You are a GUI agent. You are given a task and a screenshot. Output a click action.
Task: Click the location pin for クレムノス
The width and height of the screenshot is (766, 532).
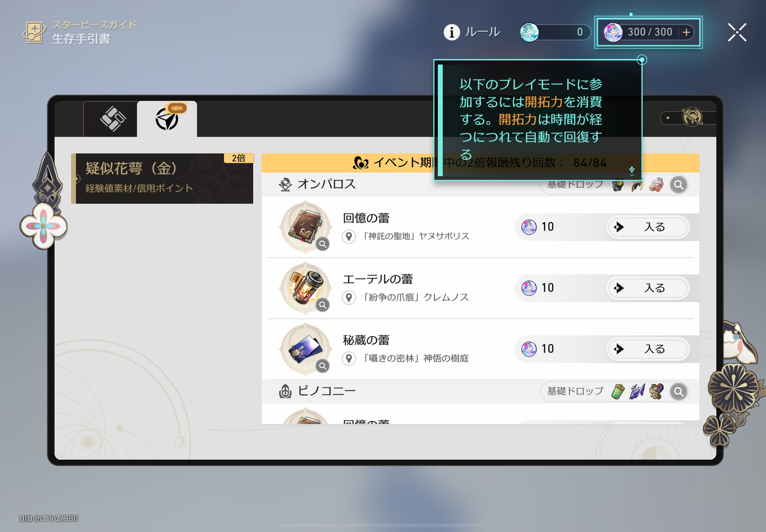click(349, 297)
